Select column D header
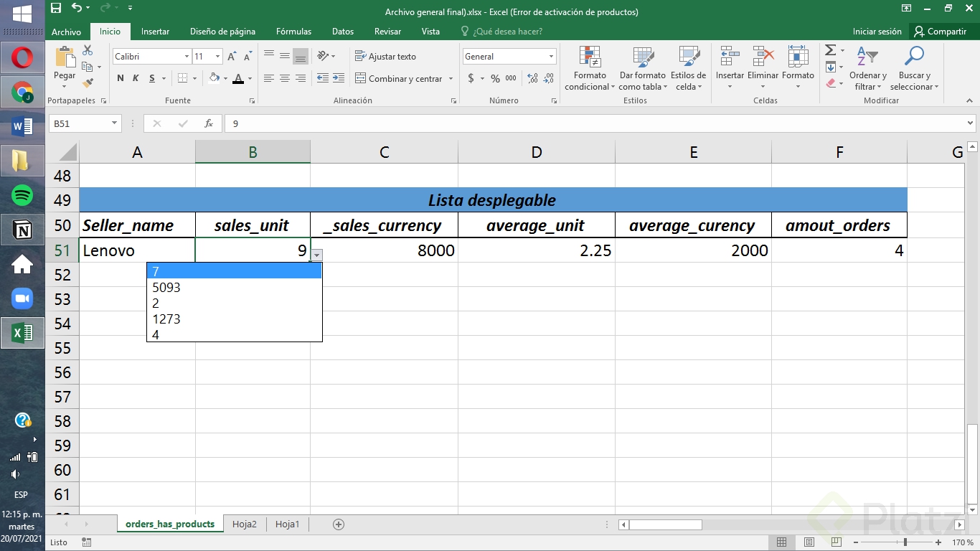This screenshot has height=551, width=980. (536, 151)
